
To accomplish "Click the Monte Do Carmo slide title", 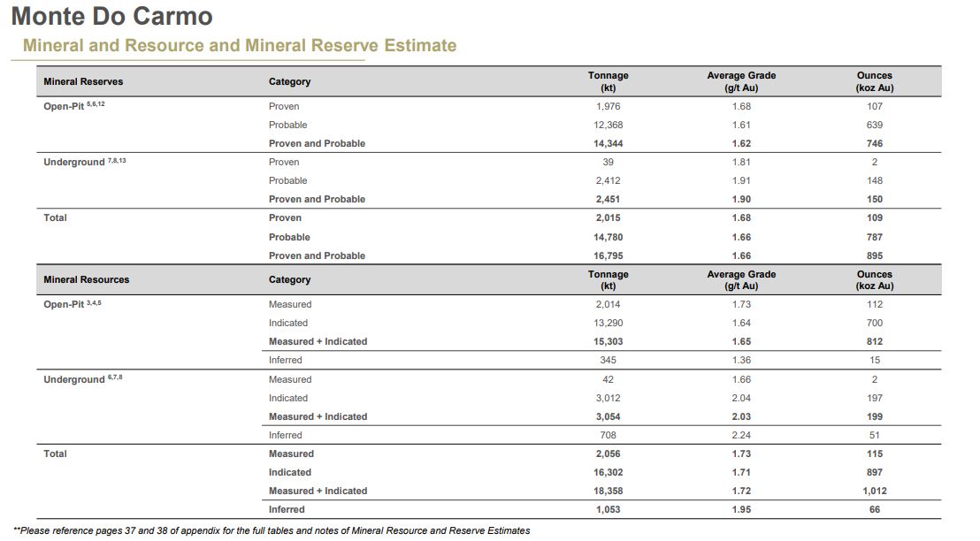I will pyautogui.click(x=112, y=17).
